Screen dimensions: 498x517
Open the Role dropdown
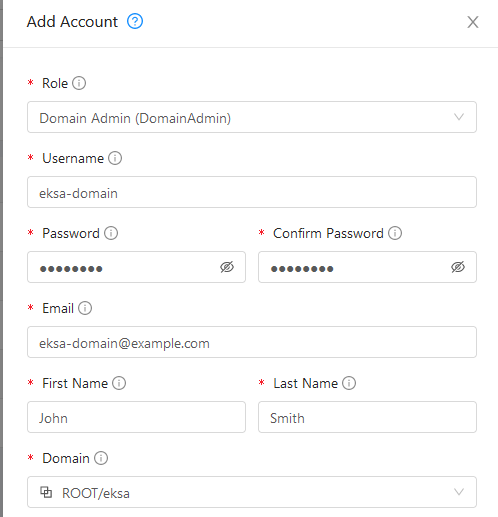pos(252,117)
